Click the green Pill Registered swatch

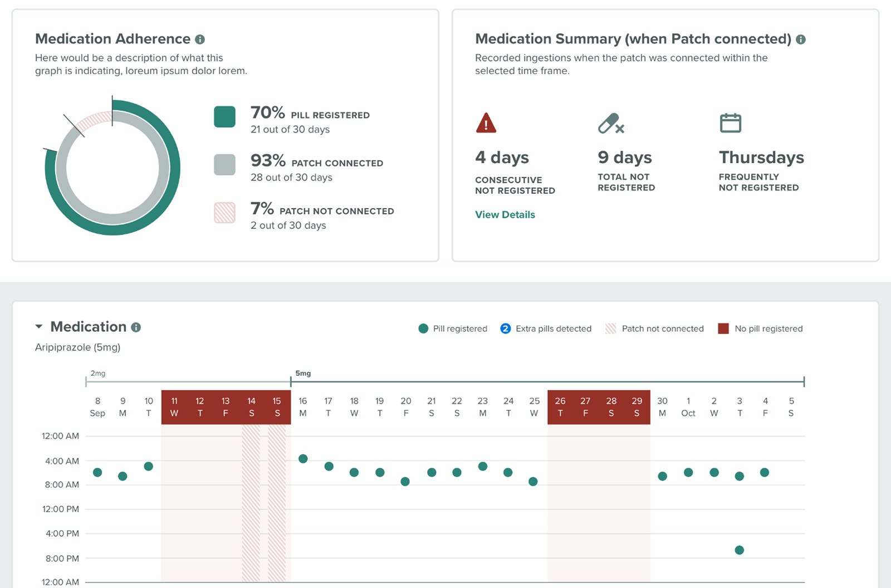coord(224,117)
